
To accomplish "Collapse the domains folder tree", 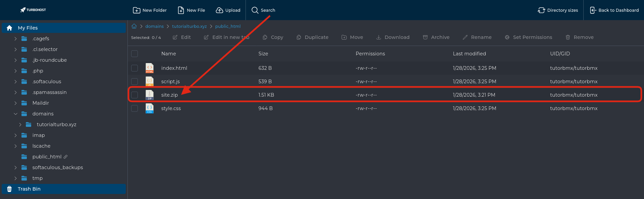I will pyautogui.click(x=15, y=114).
